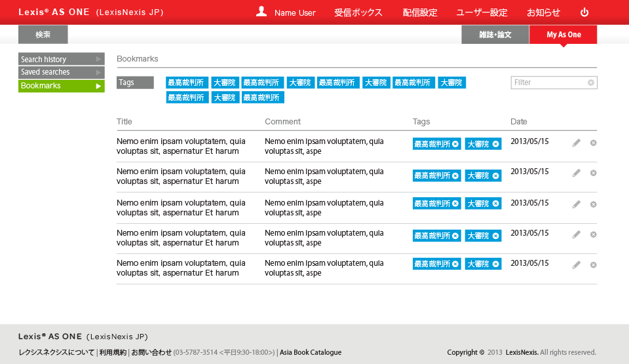Viewport: 629px width, 364px height.
Task: Click the Bookmarks page heading
Action: pos(137,59)
